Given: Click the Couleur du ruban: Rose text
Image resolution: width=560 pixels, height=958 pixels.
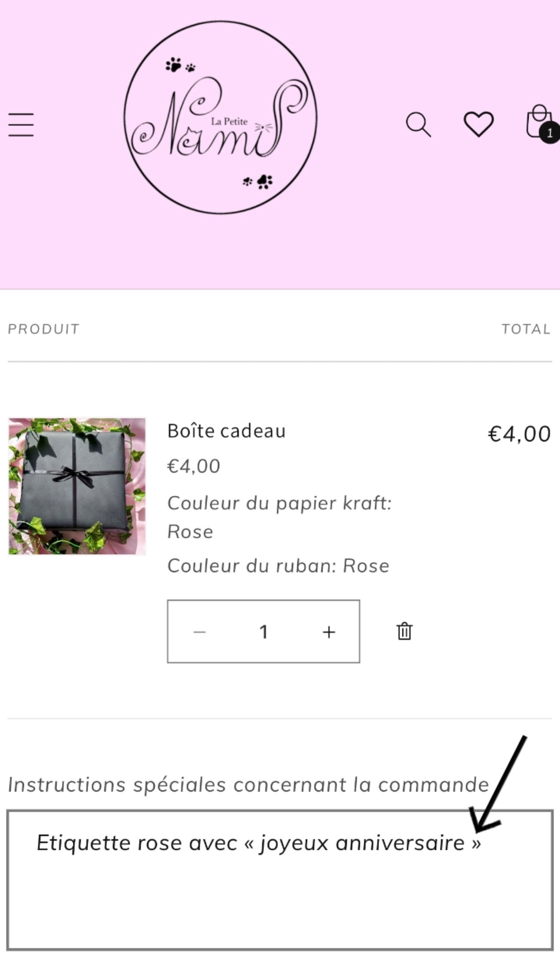Looking at the screenshot, I should pyautogui.click(x=278, y=565).
